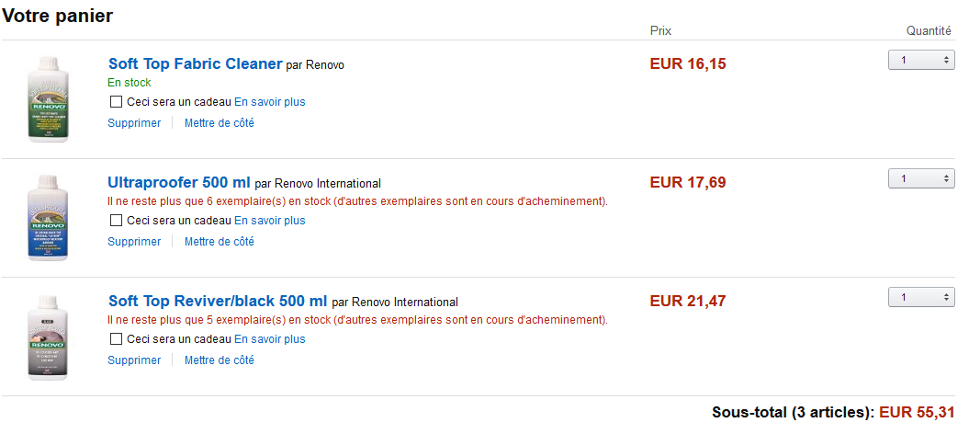Open the Soft Top Reviver/black 500 ml title
980x434 pixels.
[x=218, y=302]
